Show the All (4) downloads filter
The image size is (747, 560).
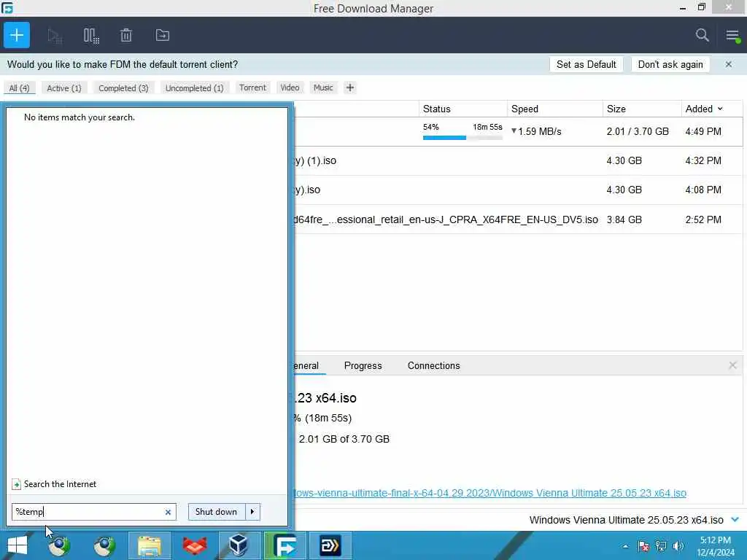pyautogui.click(x=20, y=88)
